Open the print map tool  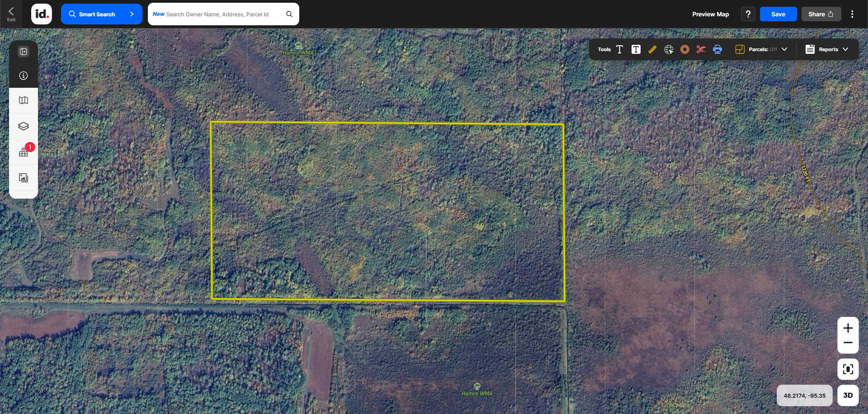point(717,49)
